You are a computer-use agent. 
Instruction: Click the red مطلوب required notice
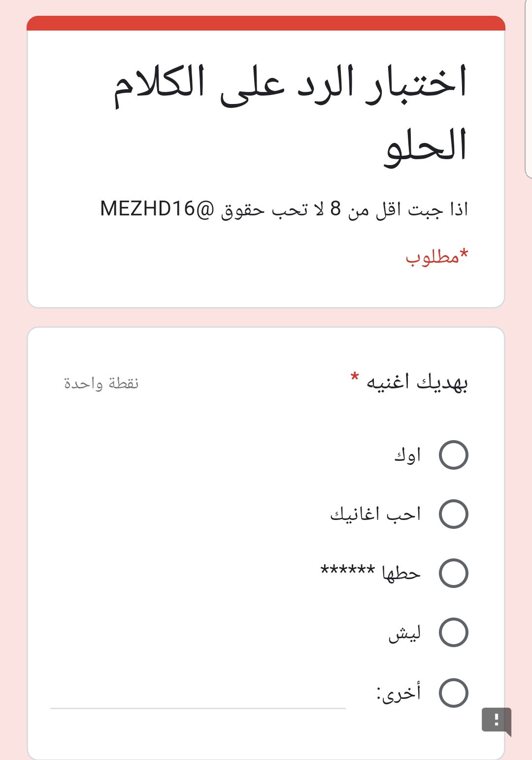pos(436,257)
